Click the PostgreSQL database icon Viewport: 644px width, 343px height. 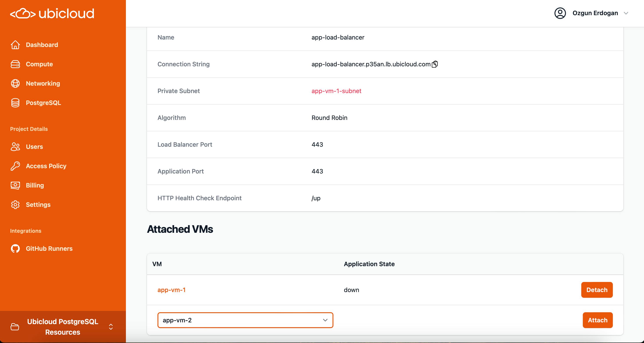click(15, 103)
